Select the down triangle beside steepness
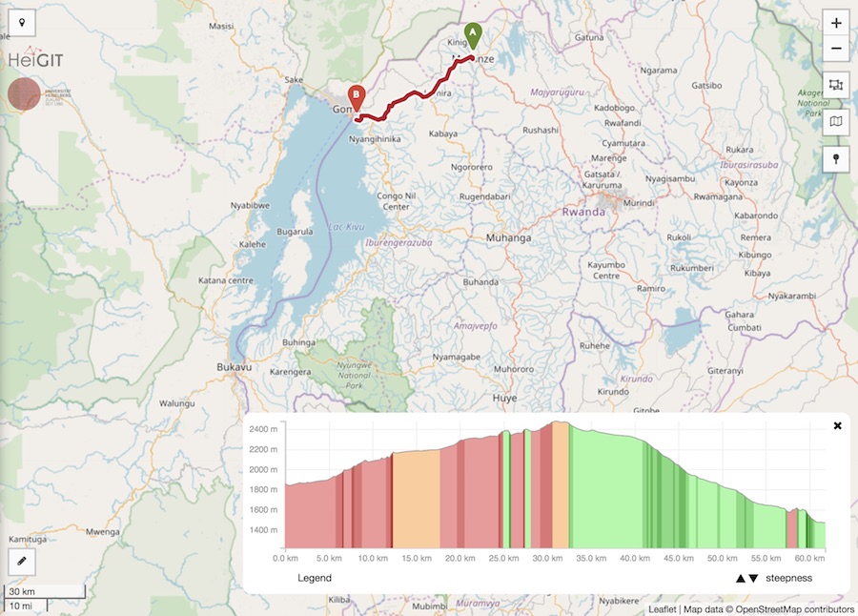Screen dimensions: 858x616 tap(754, 578)
